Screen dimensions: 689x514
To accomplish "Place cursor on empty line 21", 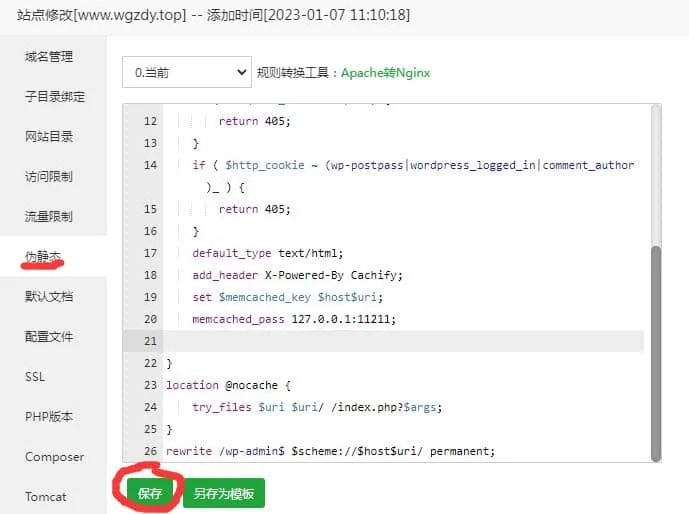I will click(x=403, y=341).
